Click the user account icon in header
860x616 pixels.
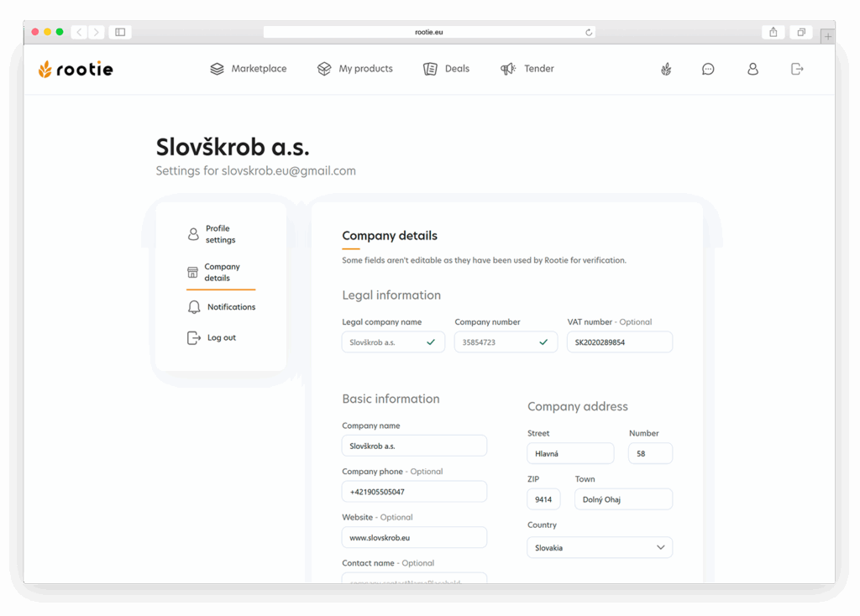click(x=752, y=69)
